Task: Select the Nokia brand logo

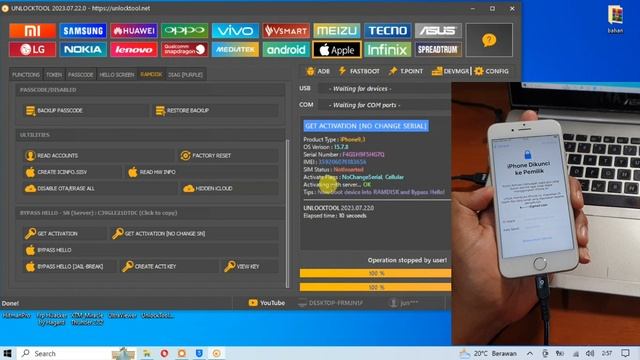Action: pos(83,49)
